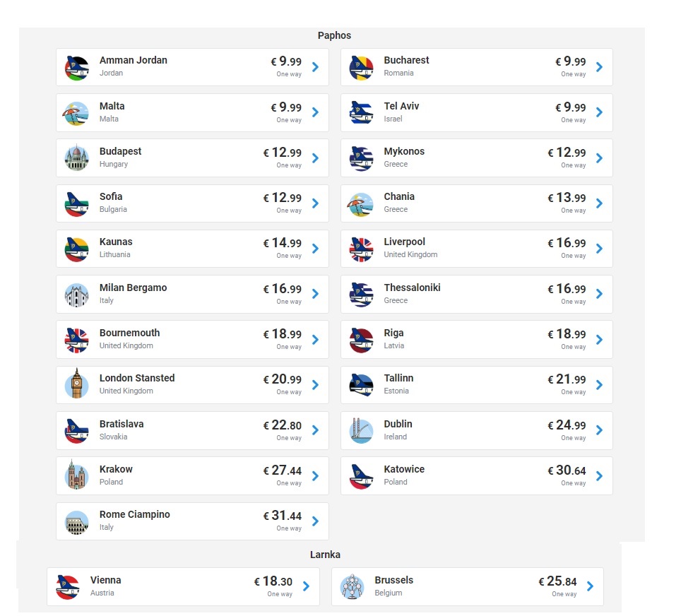681x616 pixels.
Task: Open the Vienna fare chevron arrow
Action: click(306, 586)
